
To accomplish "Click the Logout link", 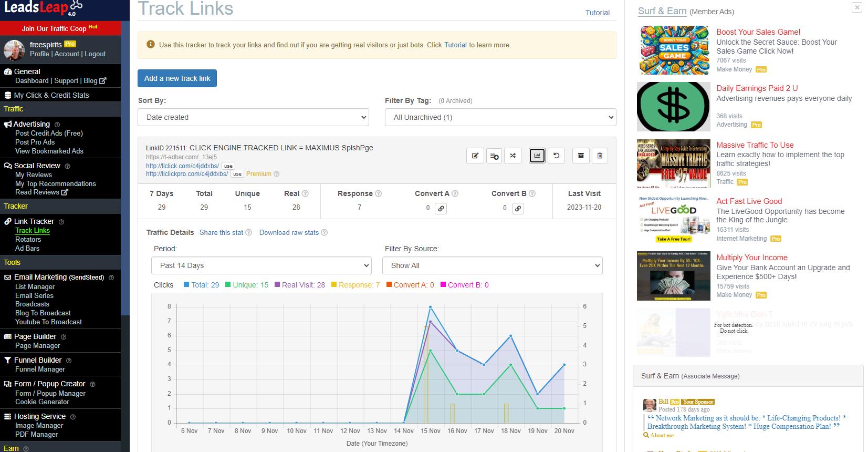I will (x=95, y=54).
